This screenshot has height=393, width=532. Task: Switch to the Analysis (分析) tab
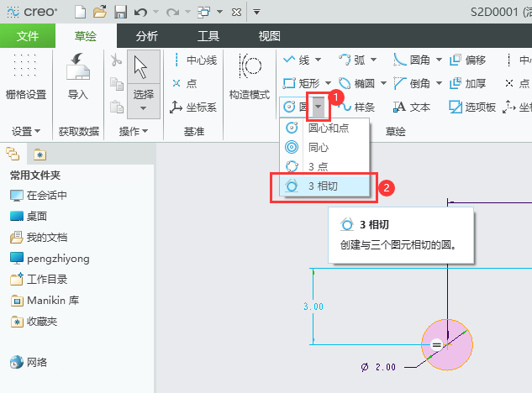pos(147,36)
